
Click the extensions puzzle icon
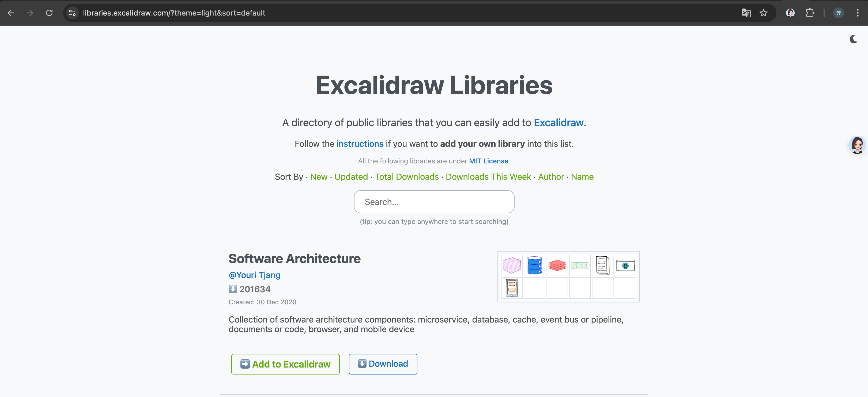[810, 13]
